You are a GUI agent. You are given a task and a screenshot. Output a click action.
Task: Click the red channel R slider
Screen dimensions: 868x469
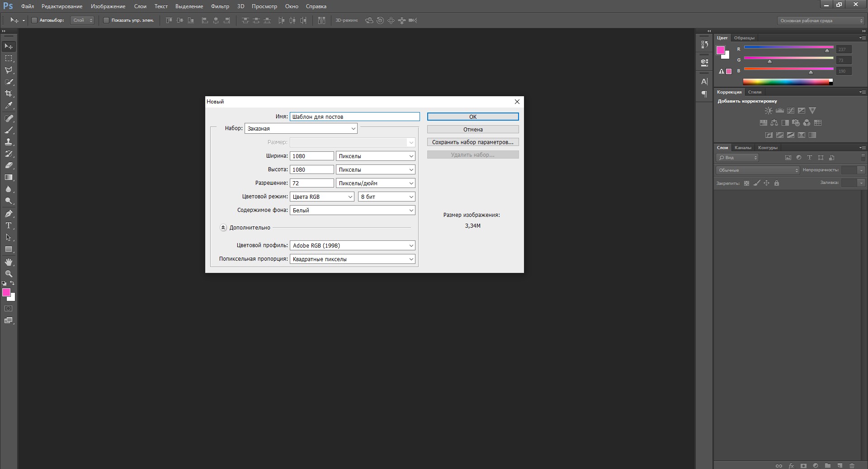788,47
